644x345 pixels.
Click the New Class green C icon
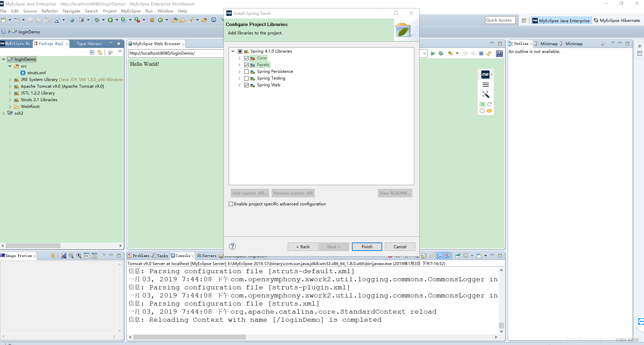[161, 20]
